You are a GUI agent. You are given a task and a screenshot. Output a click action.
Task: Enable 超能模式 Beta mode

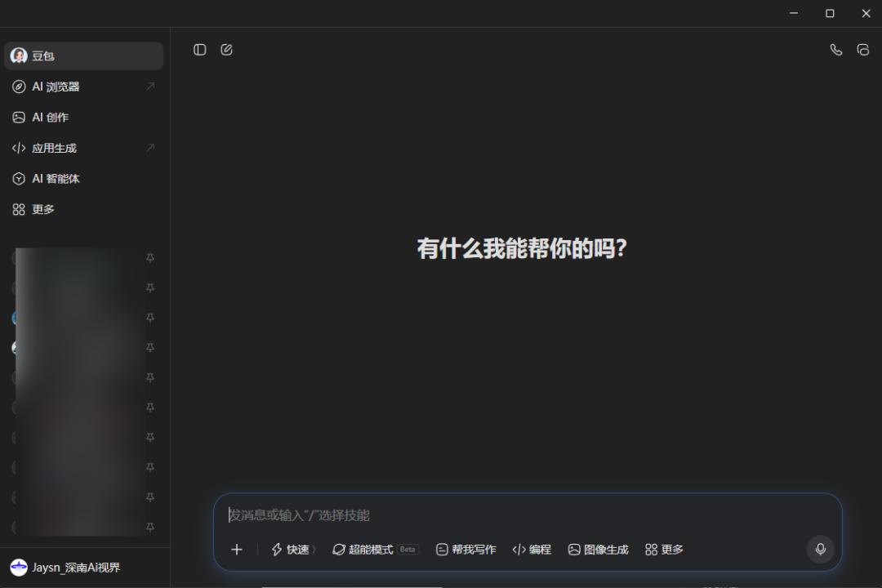tap(368, 550)
